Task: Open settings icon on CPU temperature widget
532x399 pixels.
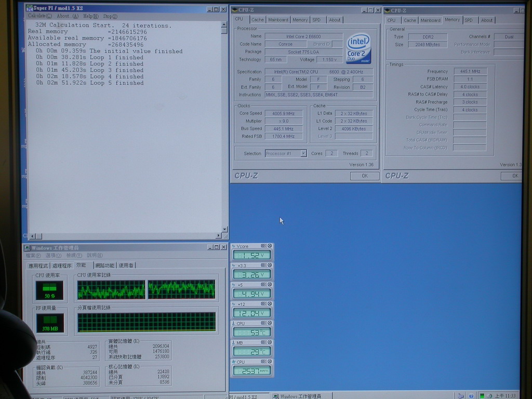Action: point(263,323)
